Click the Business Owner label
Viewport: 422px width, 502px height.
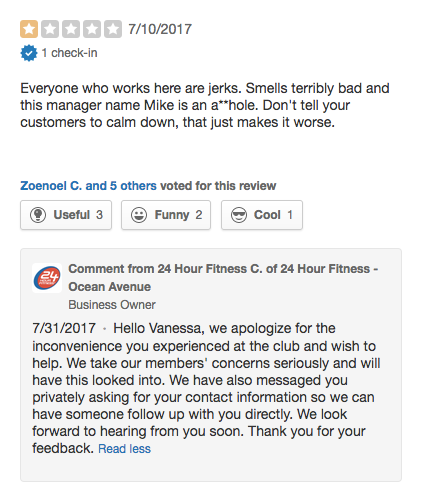112,305
